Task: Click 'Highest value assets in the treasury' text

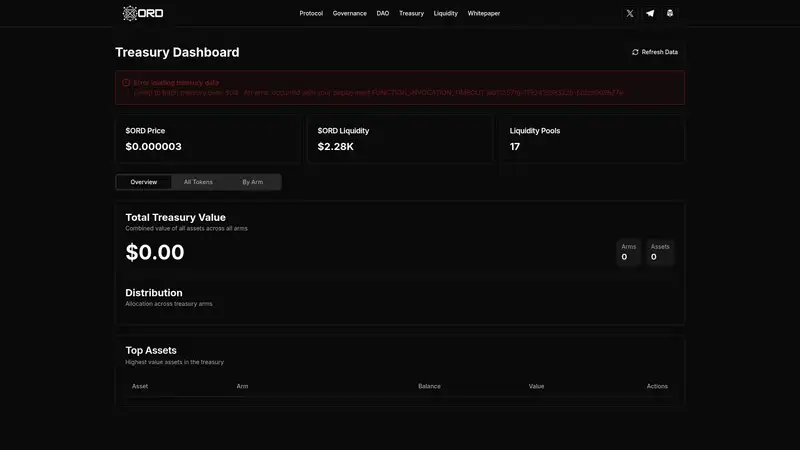Action: [174, 362]
